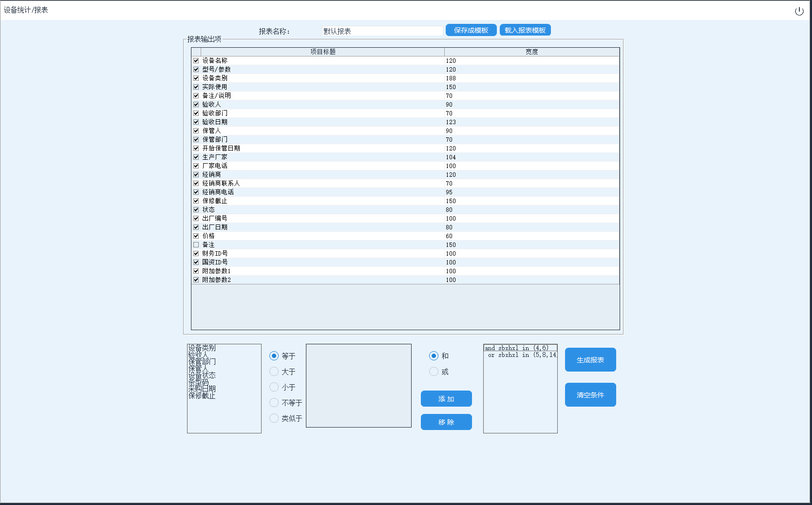Uncheck the 价格 row checkbox
Screen dimensions: 812x505
pyautogui.click(x=196, y=236)
